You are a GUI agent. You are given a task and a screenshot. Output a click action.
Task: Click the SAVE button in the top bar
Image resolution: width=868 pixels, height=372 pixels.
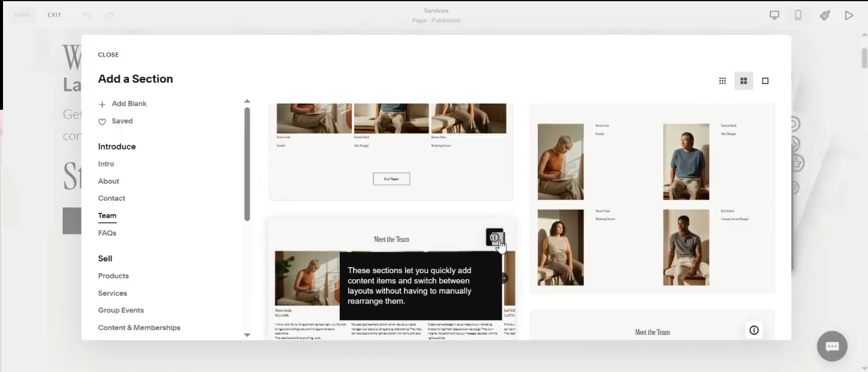click(22, 15)
